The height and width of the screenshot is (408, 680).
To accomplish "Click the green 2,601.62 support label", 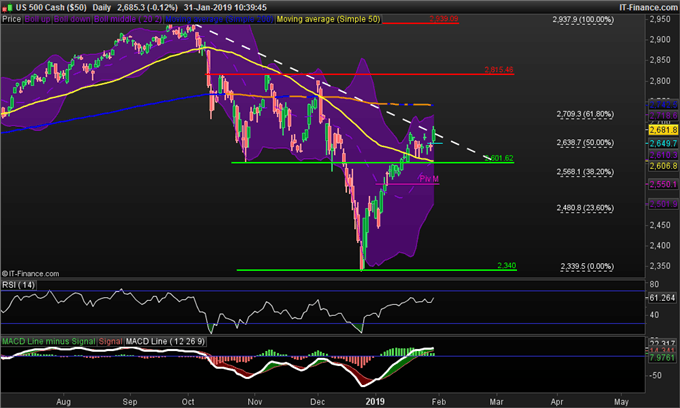I will 499,158.
